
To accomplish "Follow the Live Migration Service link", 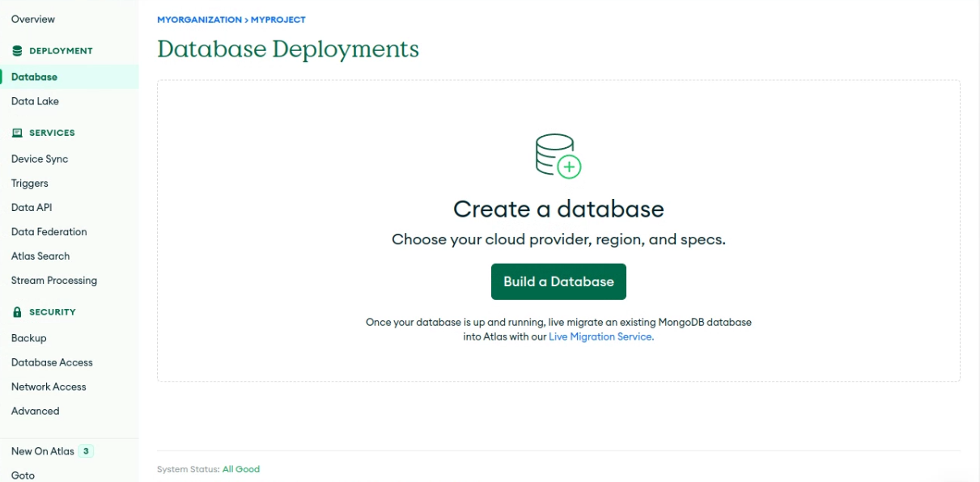I will coord(601,336).
